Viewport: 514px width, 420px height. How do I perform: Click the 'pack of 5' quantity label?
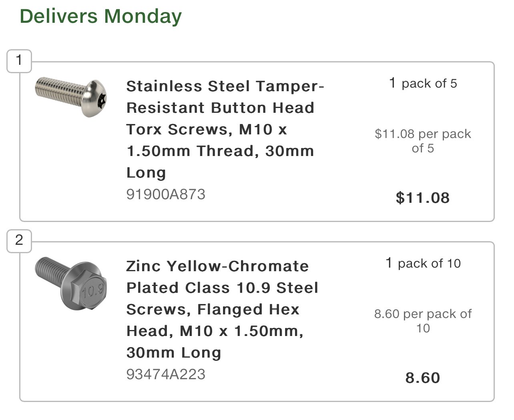pos(429,84)
